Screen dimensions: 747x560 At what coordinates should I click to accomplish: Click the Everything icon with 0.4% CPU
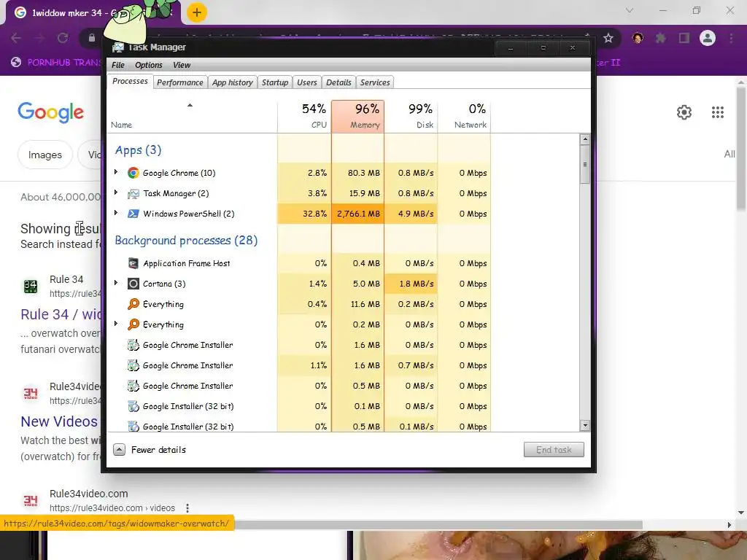point(133,304)
